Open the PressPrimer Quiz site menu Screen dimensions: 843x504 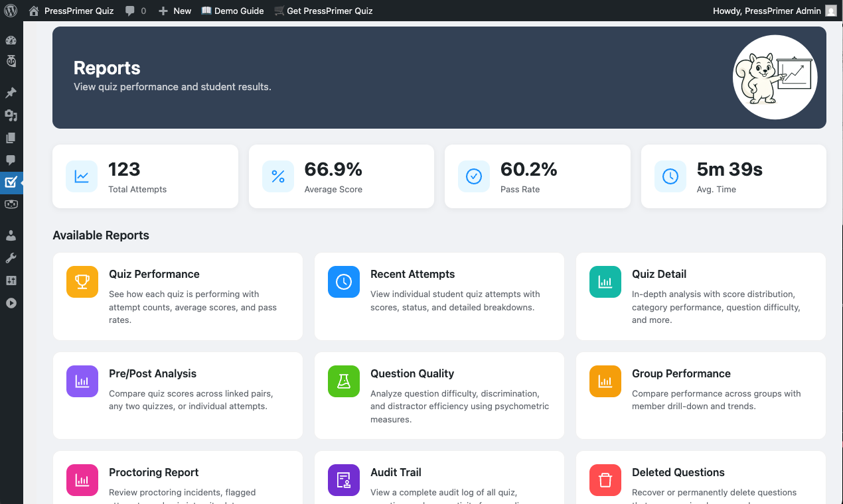click(79, 11)
